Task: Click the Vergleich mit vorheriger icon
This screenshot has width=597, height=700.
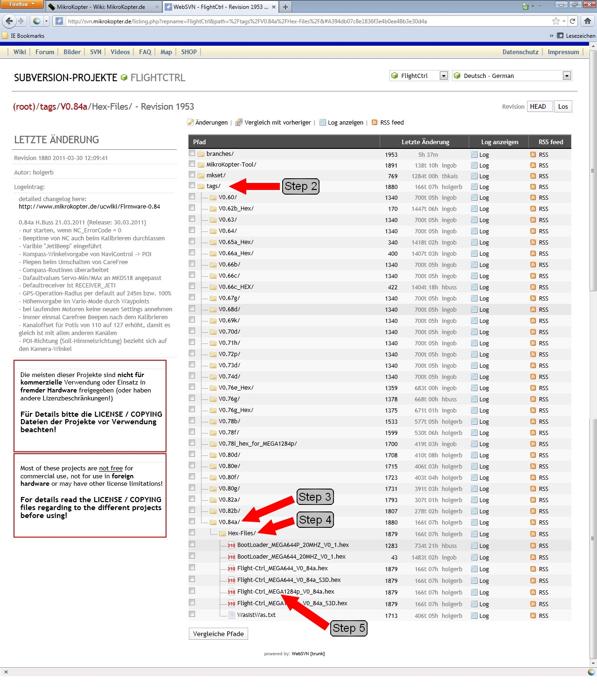Action: point(239,123)
